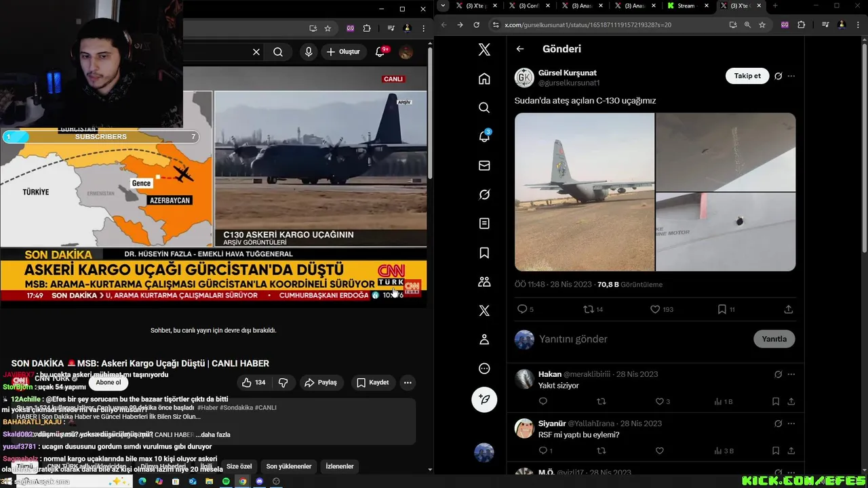Open more options on Gürsel Kurşunat's post
Viewport: 868px width, 488px height.
click(x=791, y=76)
